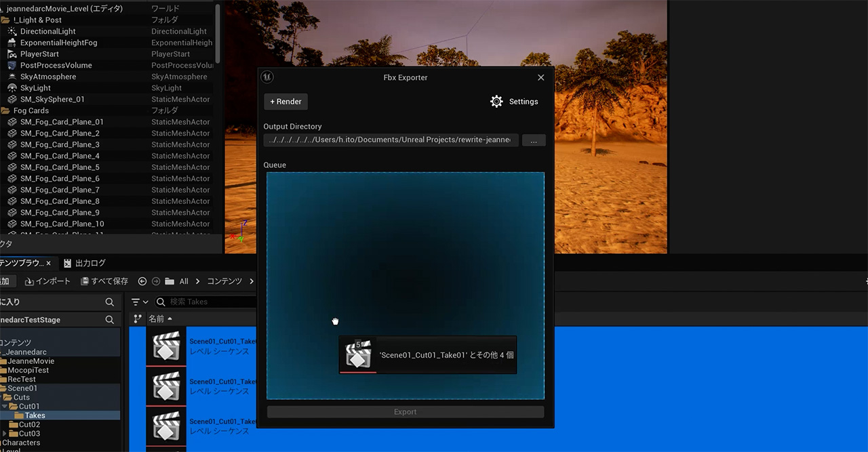Screen dimensions: 868x452
Task: Browse output directory with the ... button
Action: [534, 140]
